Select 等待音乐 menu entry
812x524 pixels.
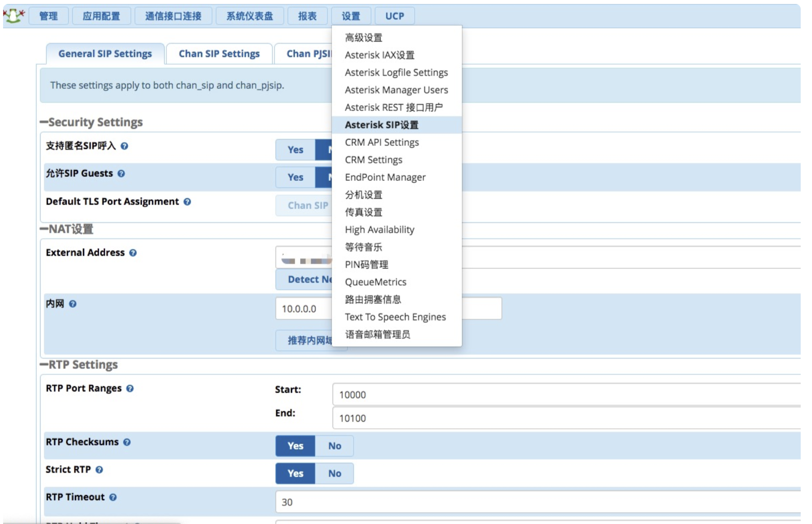pyautogui.click(x=397, y=247)
